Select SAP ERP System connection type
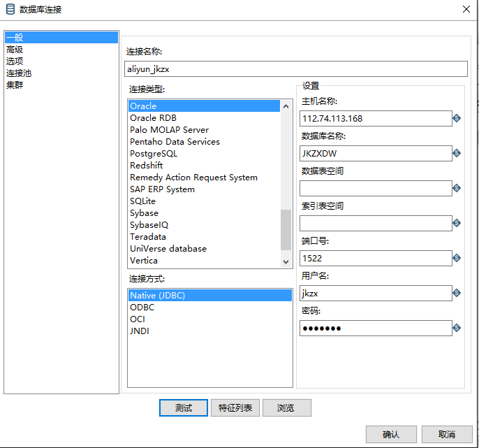The height and width of the screenshot is (448, 479). 204,189
